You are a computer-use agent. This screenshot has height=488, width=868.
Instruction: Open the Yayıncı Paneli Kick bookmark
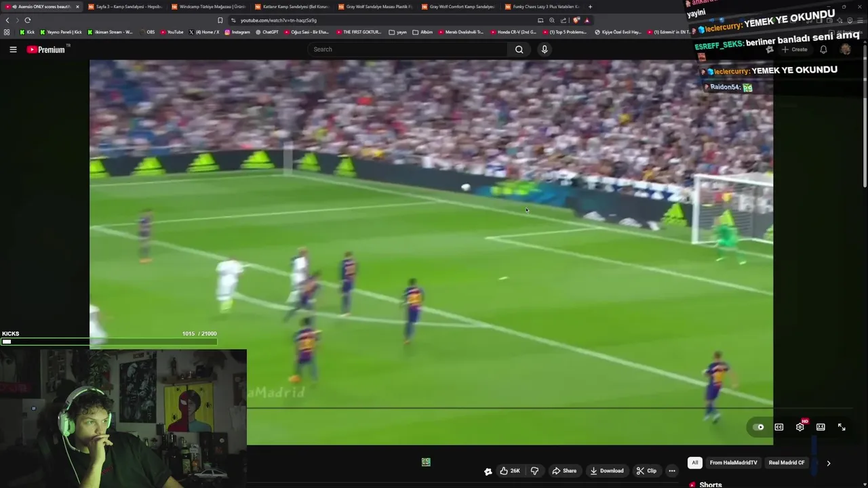(61, 32)
